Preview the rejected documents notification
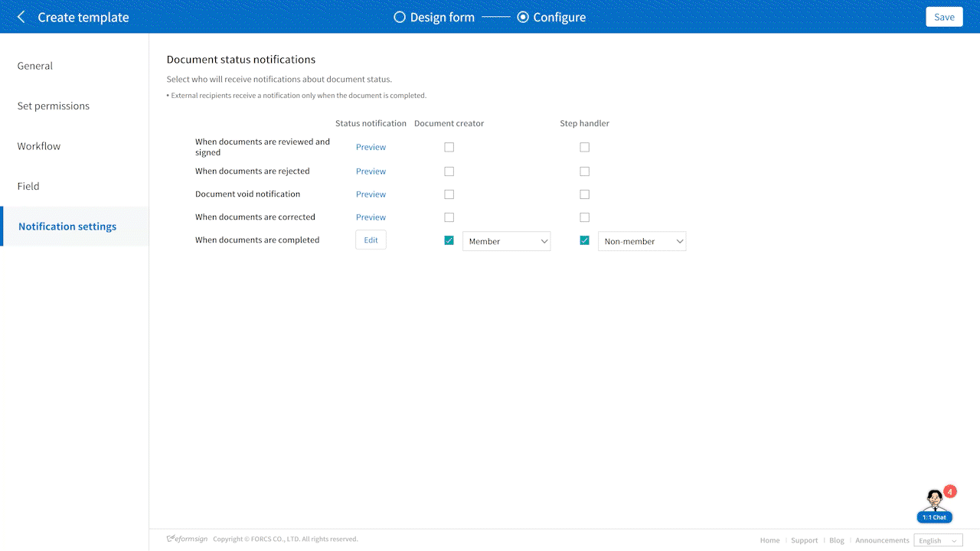Image resolution: width=980 pixels, height=551 pixels. coord(371,171)
